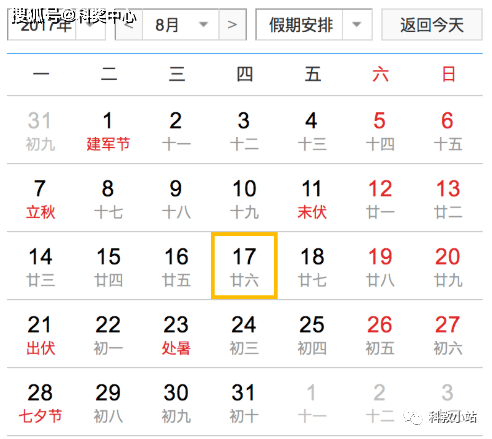492x439 pixels.
Task: Select August 1 建军节
Action: (108, 130)
